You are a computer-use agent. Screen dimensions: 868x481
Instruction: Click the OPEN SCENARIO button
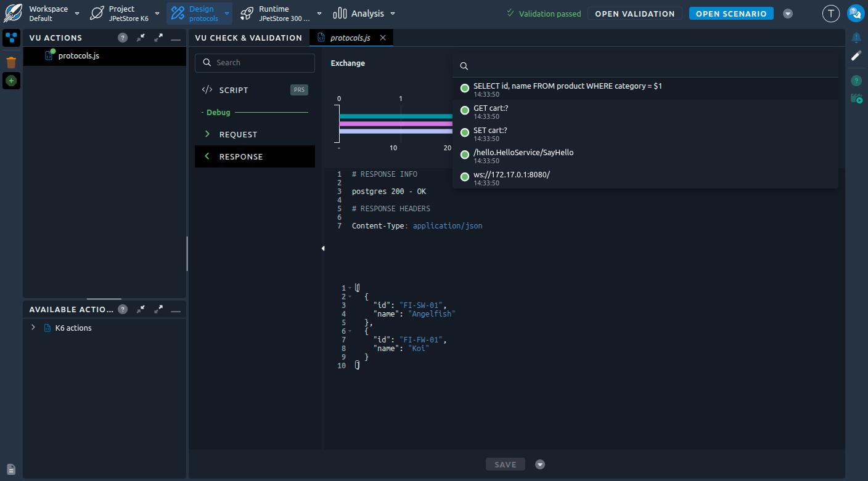(731, 14)
